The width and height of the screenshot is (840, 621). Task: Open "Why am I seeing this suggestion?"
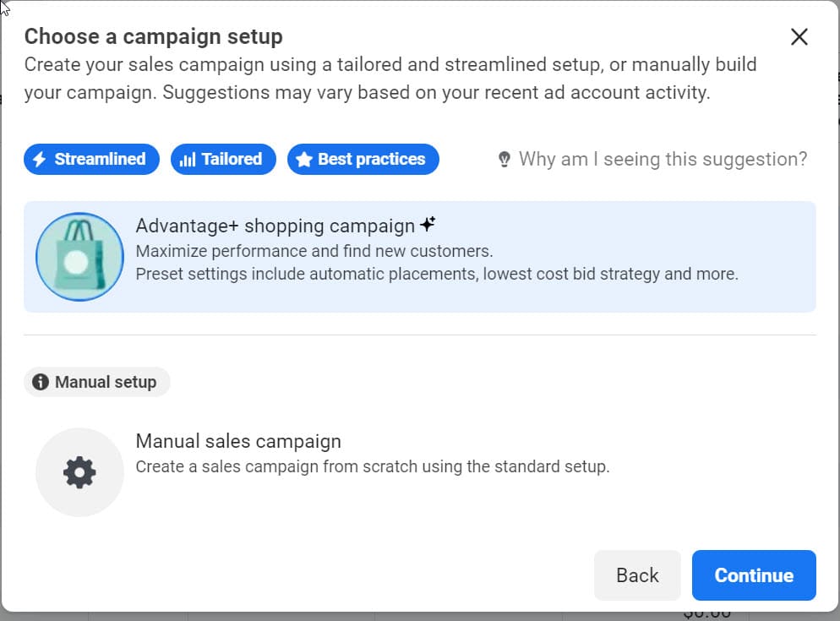(663, 159)
